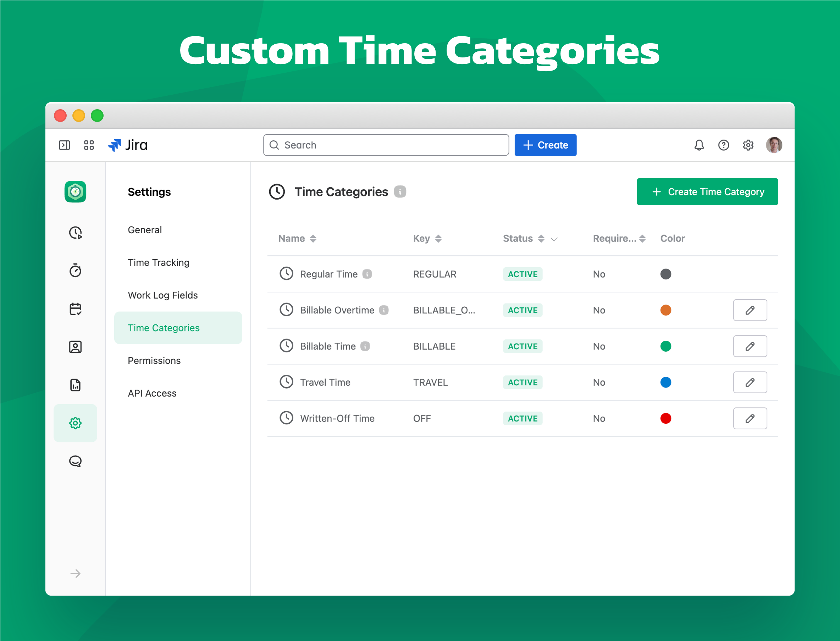The height and width of the screenshot is (641, 840).
Task: Open the Status filter chevron
Action: 554,239
